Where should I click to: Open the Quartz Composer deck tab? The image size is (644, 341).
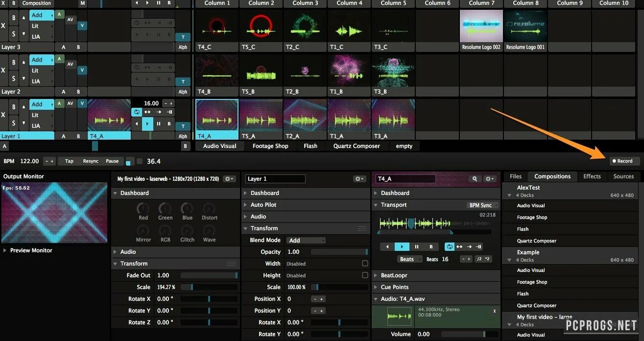coord(357,146)
